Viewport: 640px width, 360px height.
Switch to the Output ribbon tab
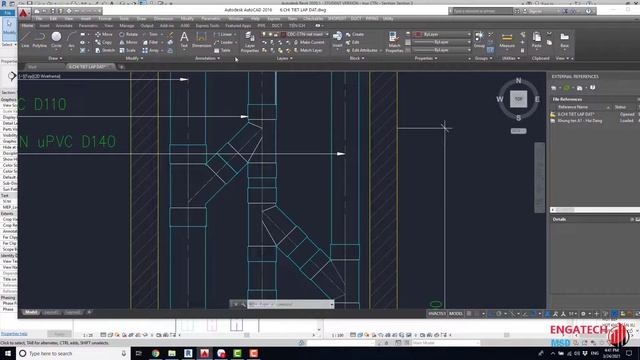coord(147,26)
